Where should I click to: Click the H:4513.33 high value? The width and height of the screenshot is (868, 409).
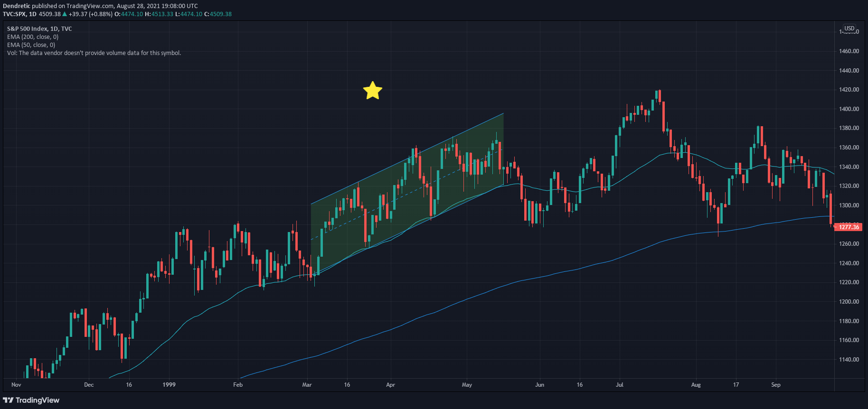(159, 14)
